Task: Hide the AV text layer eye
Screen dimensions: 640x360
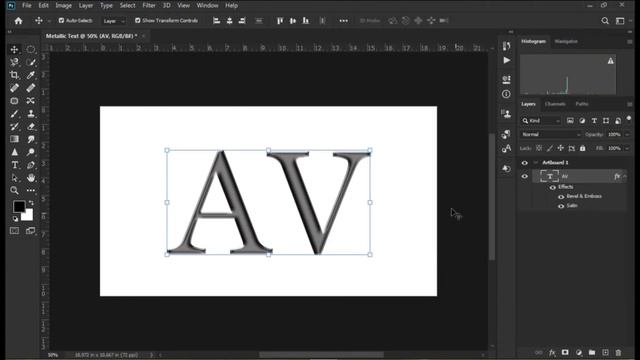Action: point(524,176)
